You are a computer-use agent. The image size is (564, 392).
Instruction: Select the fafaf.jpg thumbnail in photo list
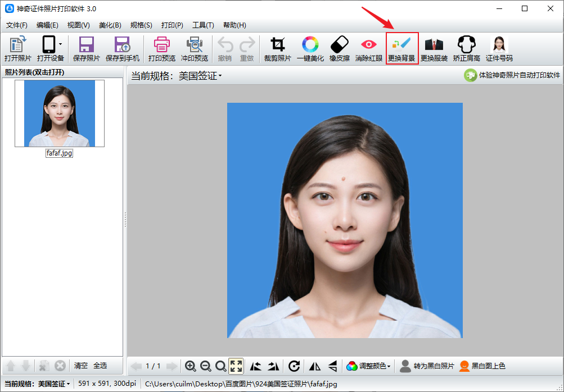point(60,113)
